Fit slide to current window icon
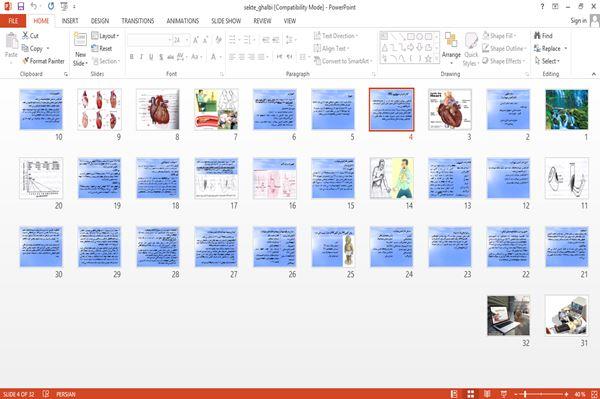 click(x=594, y=394)
